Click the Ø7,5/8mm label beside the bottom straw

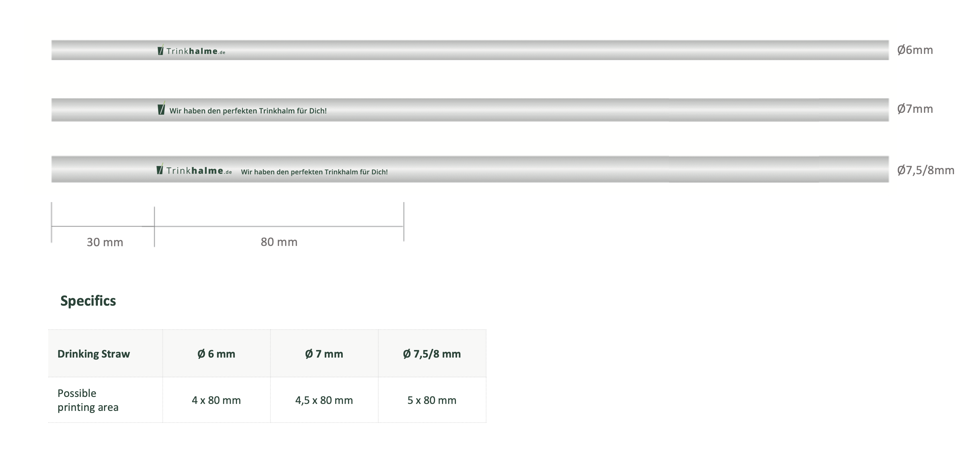pyautogui.click(x=925, y=170)
